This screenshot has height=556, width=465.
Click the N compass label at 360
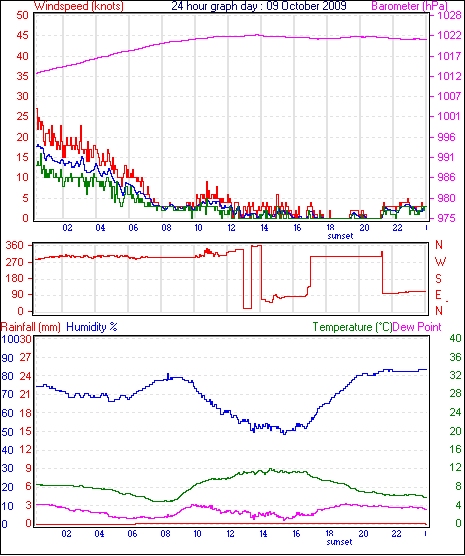(x=439, y=245)
